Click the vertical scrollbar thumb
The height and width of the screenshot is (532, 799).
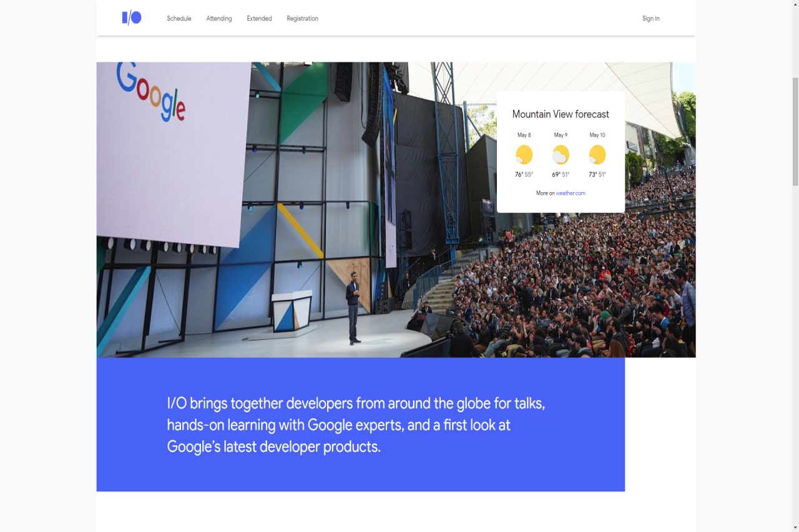[x=795, y=131]
